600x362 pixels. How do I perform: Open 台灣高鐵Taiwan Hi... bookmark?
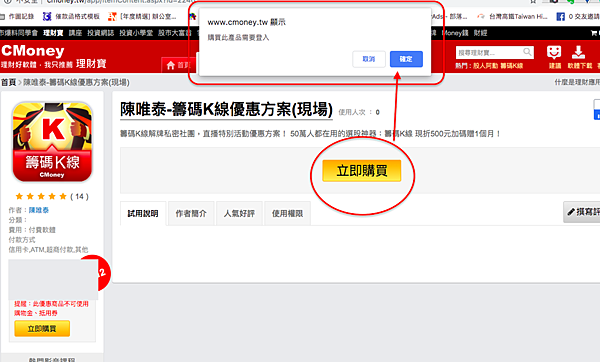(512, 16)
